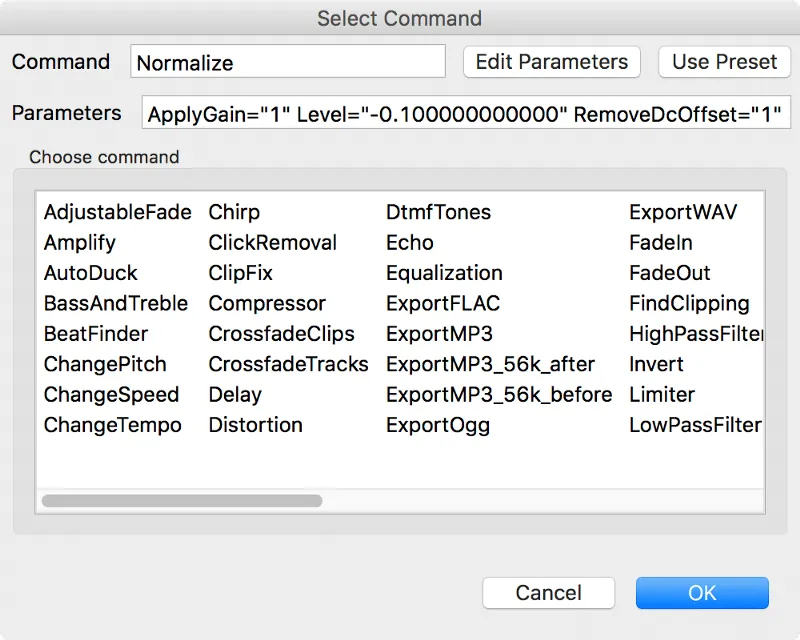Choose the FindClipping command
This screenshot has height=640, width=800.
click(x=690, y=303)
